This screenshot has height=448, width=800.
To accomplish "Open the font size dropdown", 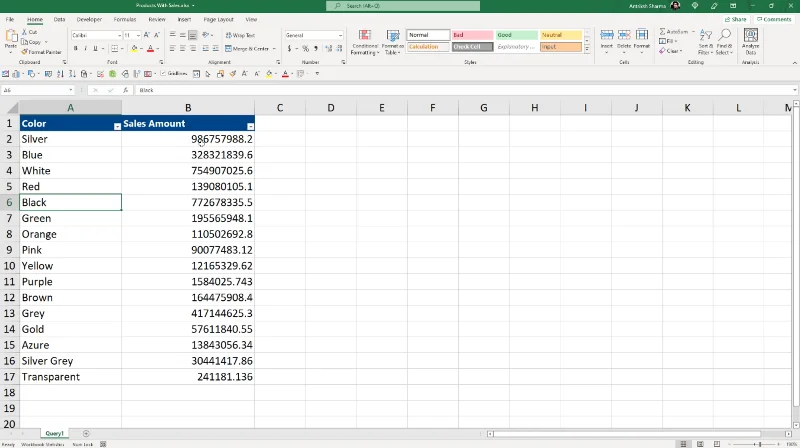I will click(x=138, y=35).
